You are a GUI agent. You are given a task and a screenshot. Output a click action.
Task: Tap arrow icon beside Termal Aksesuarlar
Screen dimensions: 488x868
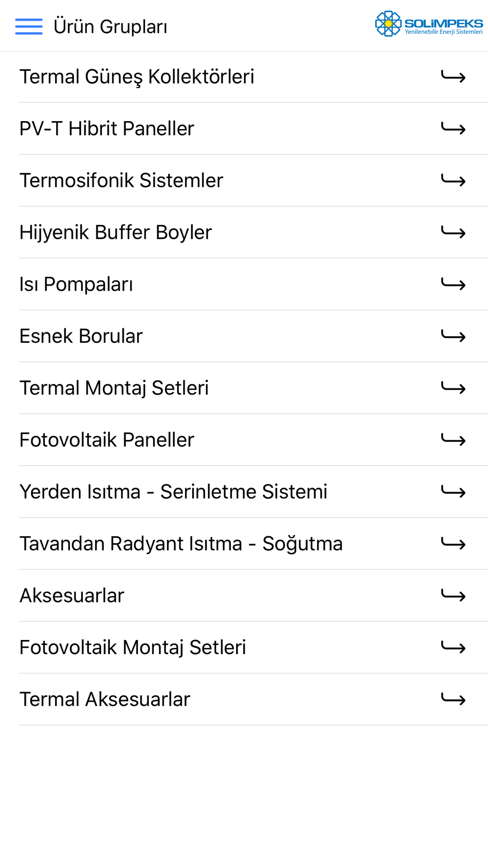(453, 699)
